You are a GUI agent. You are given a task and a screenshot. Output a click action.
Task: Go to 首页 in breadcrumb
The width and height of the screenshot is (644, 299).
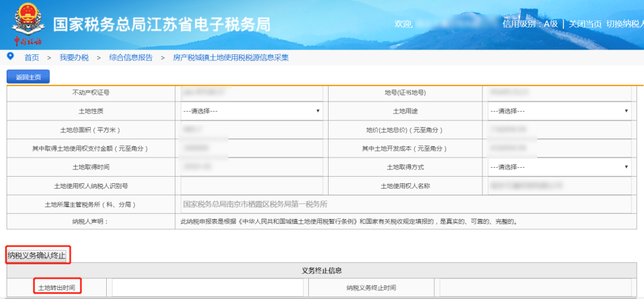(x=32, y=58)
